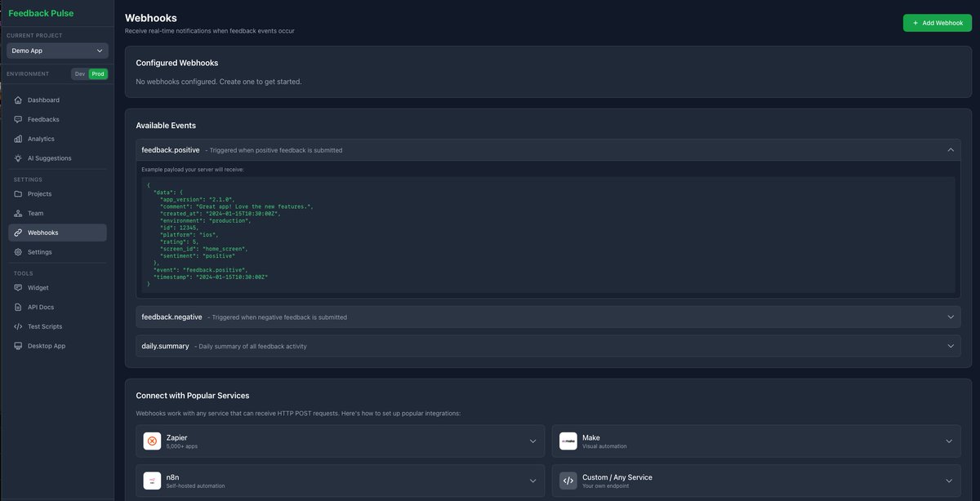Click the feedback.negative event name
The height and width of the screenshot is (501, 980).
point(171,317)
